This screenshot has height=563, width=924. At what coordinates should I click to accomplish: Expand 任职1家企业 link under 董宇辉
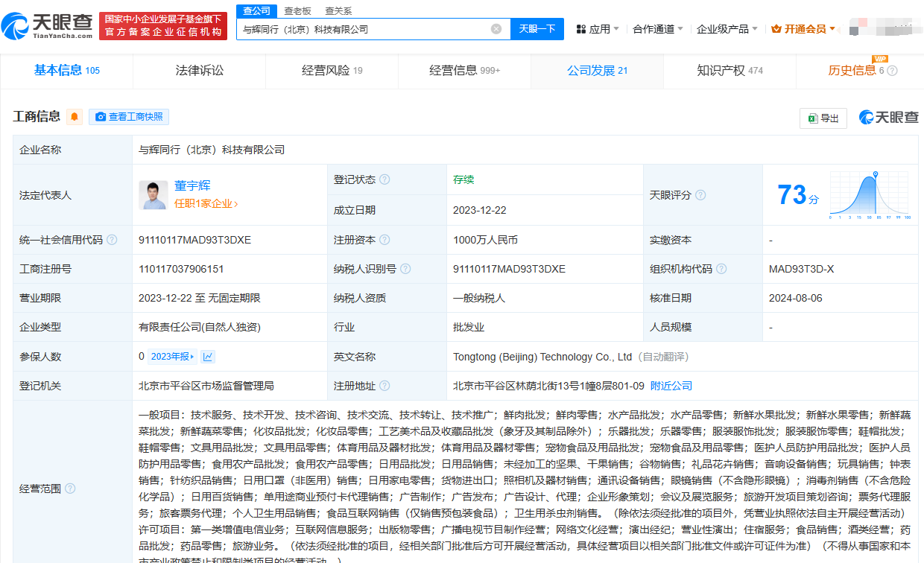206,203
